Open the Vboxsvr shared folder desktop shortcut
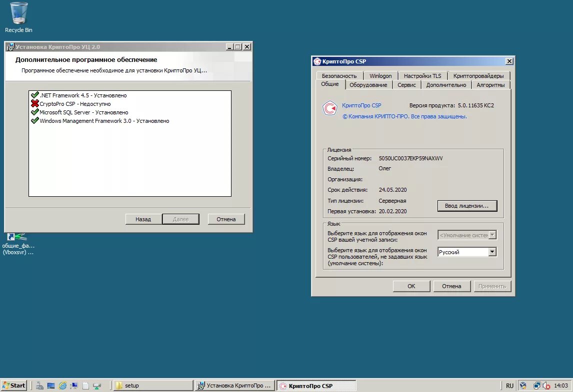The image size is (573, 392). 18,244
